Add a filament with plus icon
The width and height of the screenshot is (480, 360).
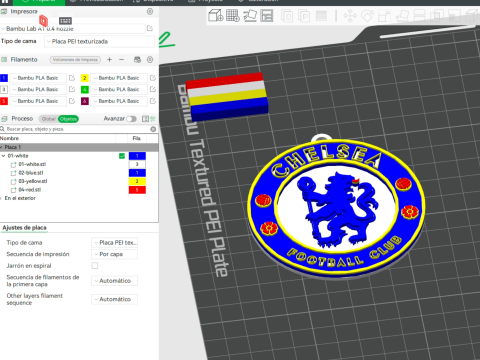click(x=109, y=60)
